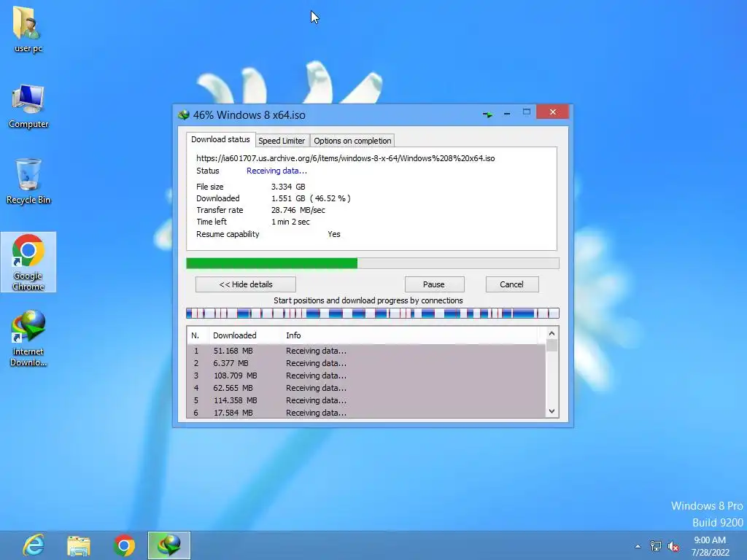Select connection row with 62.565 MB
The image size is (747, 560).
click(x=366, y=388)
